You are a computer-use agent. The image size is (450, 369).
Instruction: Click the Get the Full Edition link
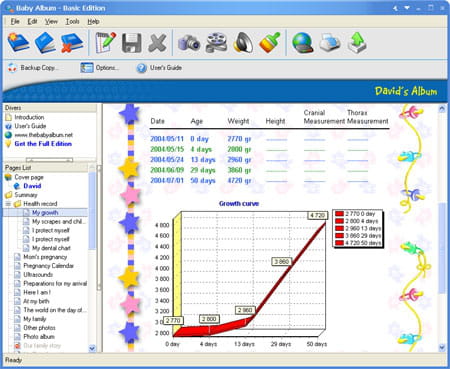43,144
